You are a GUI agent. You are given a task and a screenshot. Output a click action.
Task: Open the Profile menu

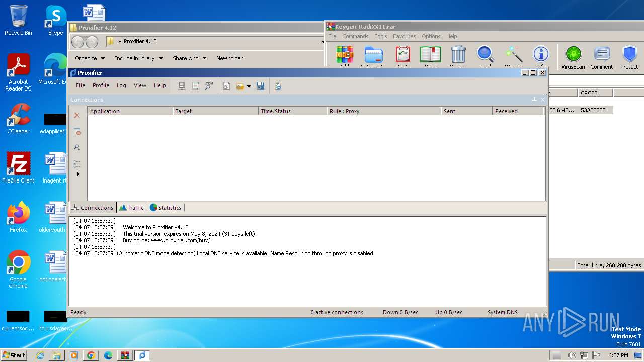(x=101, y=85)
